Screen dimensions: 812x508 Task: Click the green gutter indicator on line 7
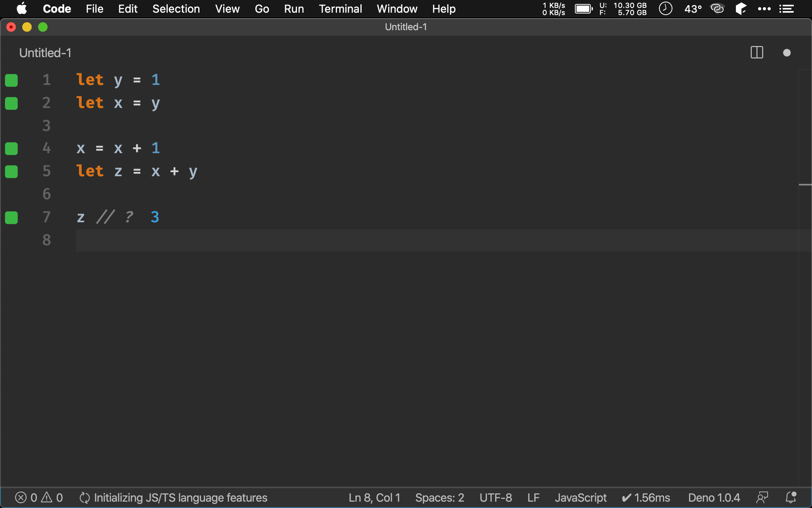coord(11,217)
